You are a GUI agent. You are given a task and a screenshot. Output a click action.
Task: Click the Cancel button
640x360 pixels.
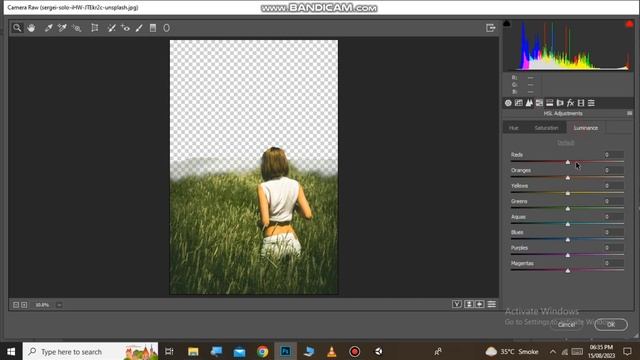[567, 324]
